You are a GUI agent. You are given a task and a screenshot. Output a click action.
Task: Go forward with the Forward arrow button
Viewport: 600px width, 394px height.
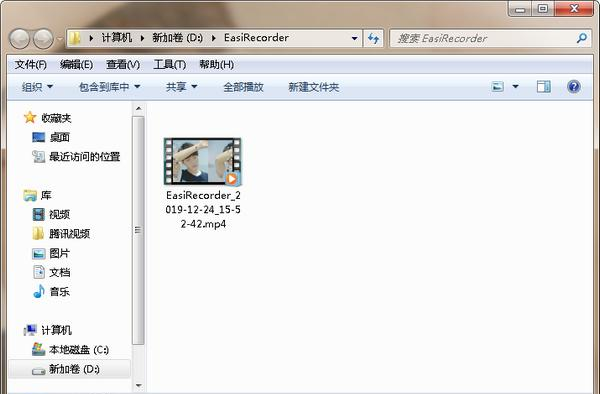pyautogui.click(x=43, y=38)
